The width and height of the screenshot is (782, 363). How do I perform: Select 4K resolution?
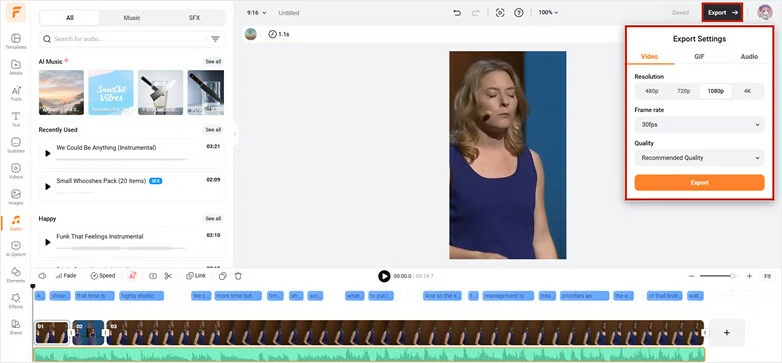click(x=747, y=91)
